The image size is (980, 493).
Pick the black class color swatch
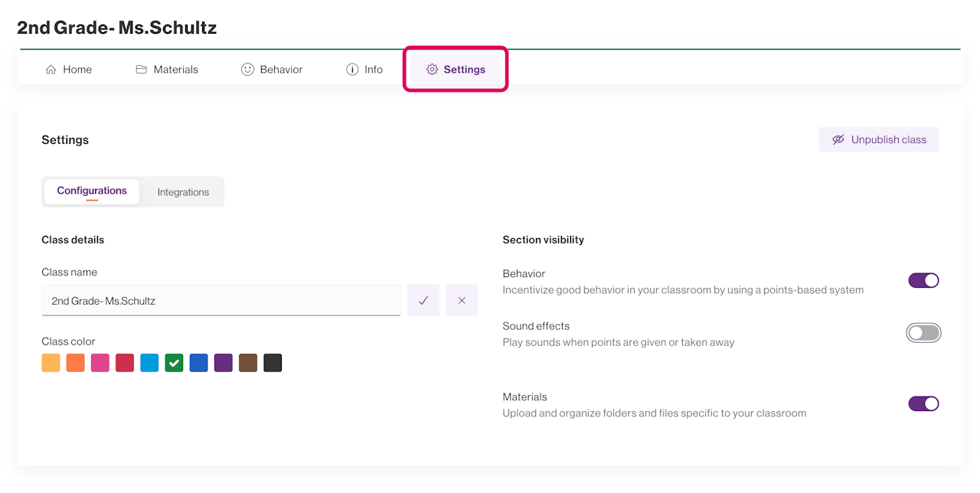point(273,363)
